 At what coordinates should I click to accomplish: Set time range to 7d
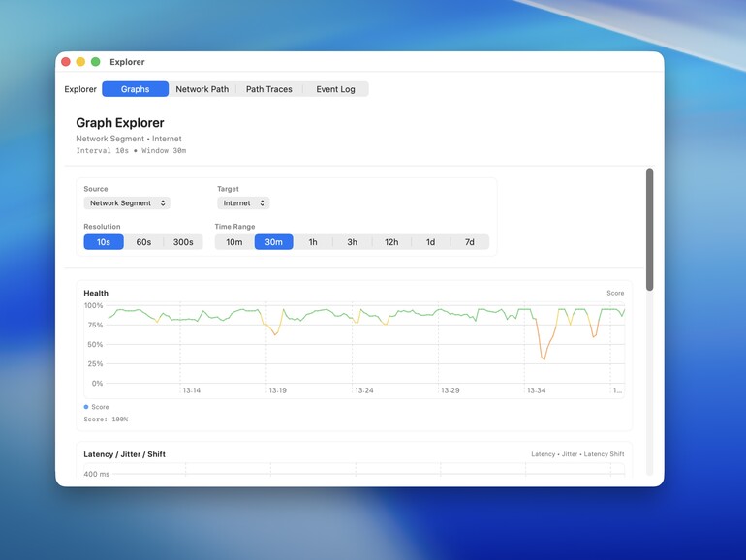click(x=470, y=242)
